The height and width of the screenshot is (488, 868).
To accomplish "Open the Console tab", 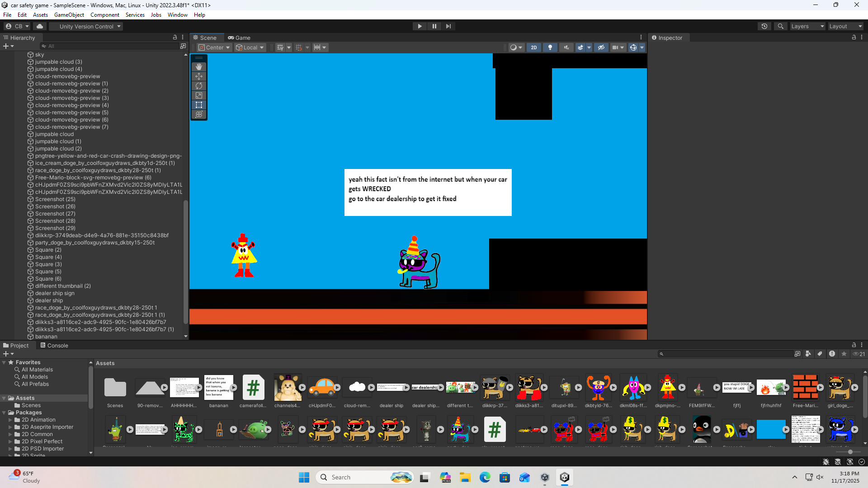I will click(54, 346).
